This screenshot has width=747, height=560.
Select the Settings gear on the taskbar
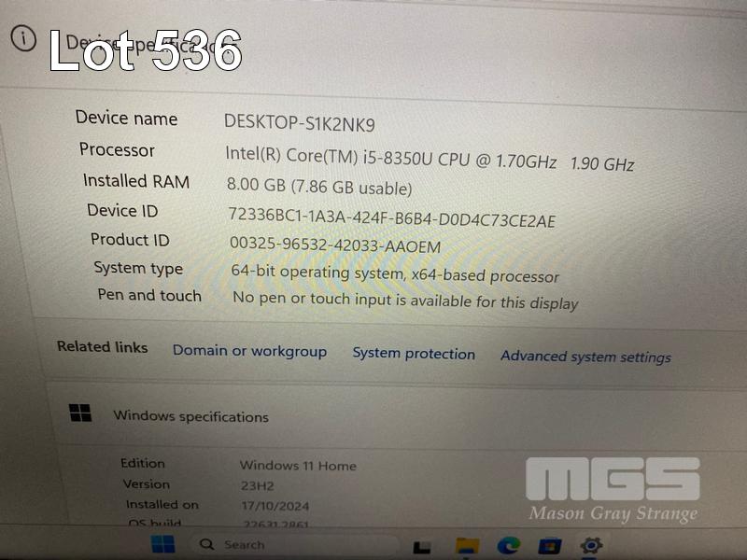pyautogui.click(x=591, y=545)
